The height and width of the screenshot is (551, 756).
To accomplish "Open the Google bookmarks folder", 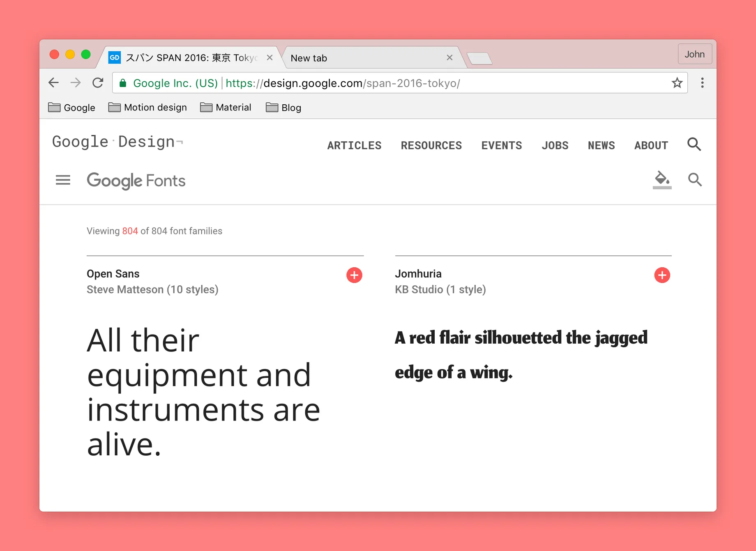I will coord(71,108).
